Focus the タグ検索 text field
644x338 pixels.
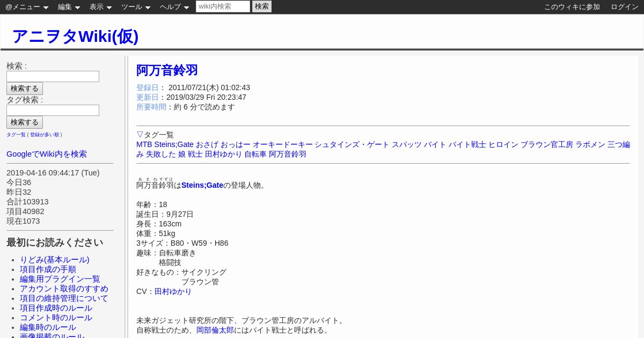pos(53,110)
